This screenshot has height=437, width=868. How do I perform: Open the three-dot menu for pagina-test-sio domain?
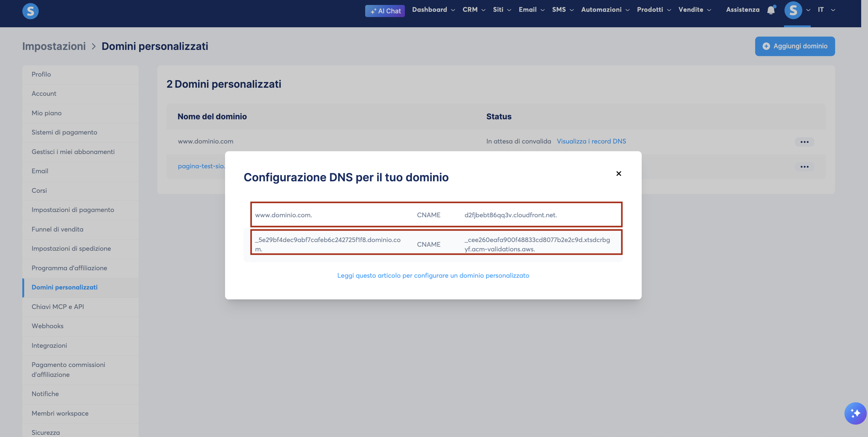(x=804, y=167)
